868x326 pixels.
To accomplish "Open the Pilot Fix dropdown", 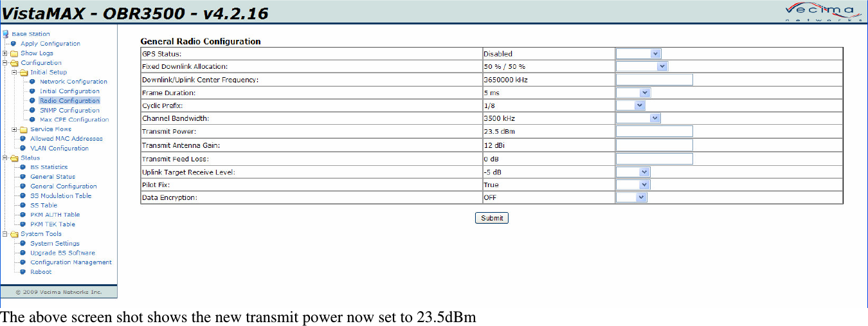I will (x=633, y=185).
